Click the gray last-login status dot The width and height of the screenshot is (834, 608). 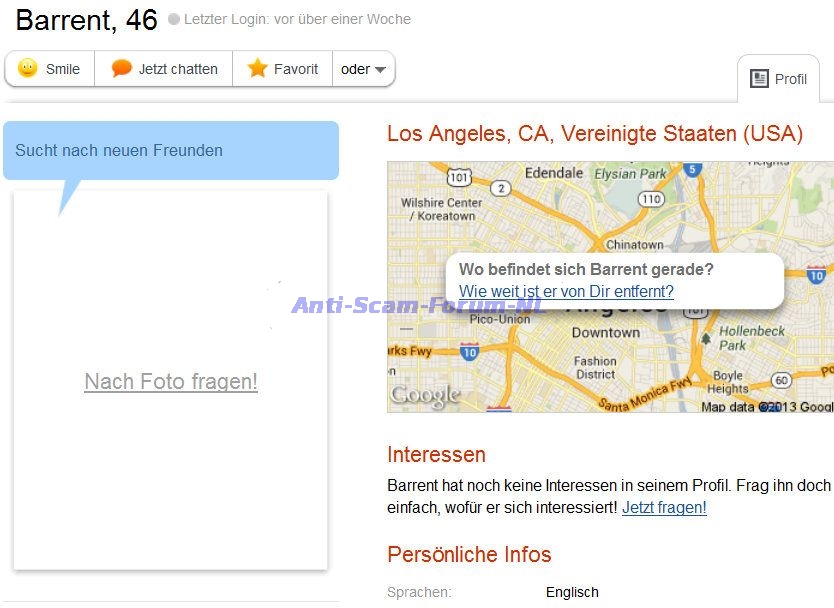[174, 19]
